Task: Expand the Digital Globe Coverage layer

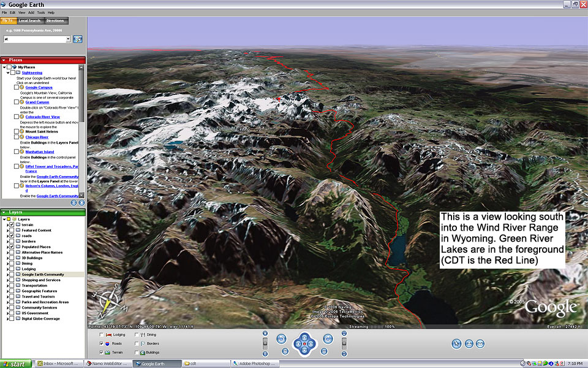Action: (x=7, y=319)
